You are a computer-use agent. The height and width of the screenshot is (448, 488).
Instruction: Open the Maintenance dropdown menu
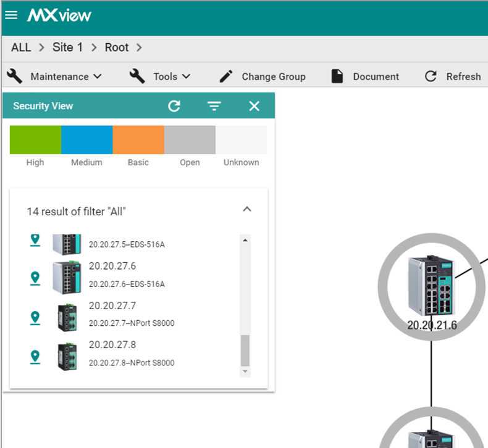click(x=55, y=77)
